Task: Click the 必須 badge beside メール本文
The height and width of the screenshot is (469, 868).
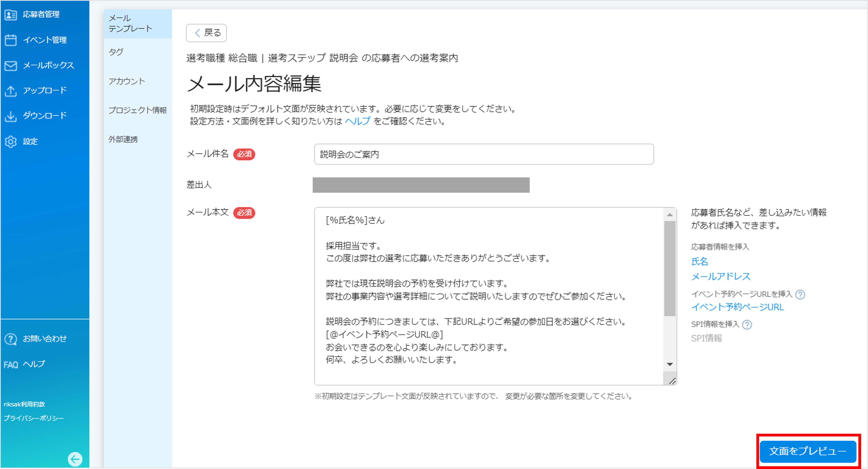Action: pyautogui.click(x=244, y=213)
